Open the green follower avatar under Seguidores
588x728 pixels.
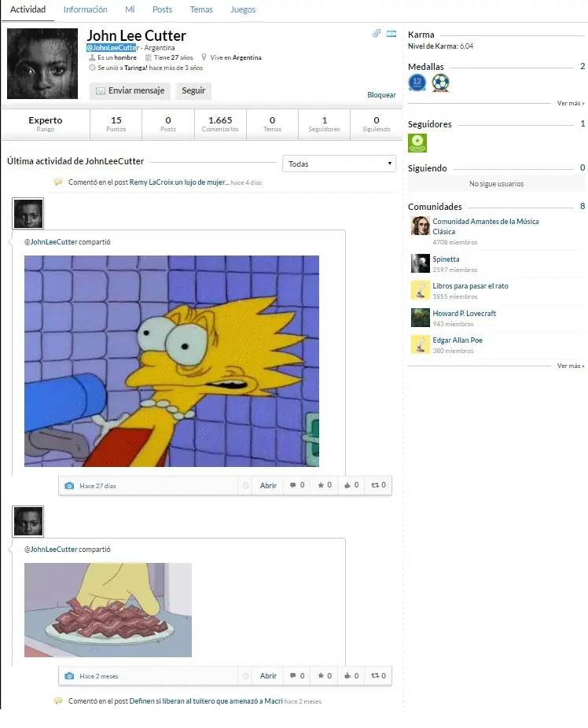[417, 143]
